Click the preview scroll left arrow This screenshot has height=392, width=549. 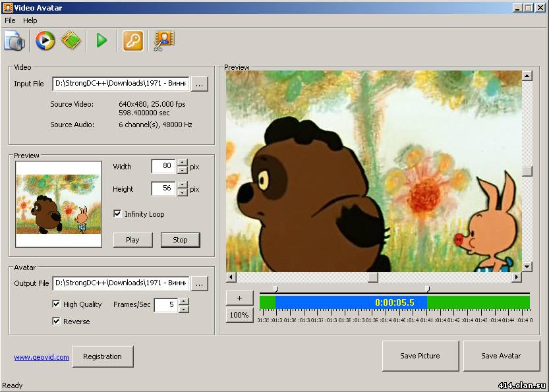[x=231, y=277]
